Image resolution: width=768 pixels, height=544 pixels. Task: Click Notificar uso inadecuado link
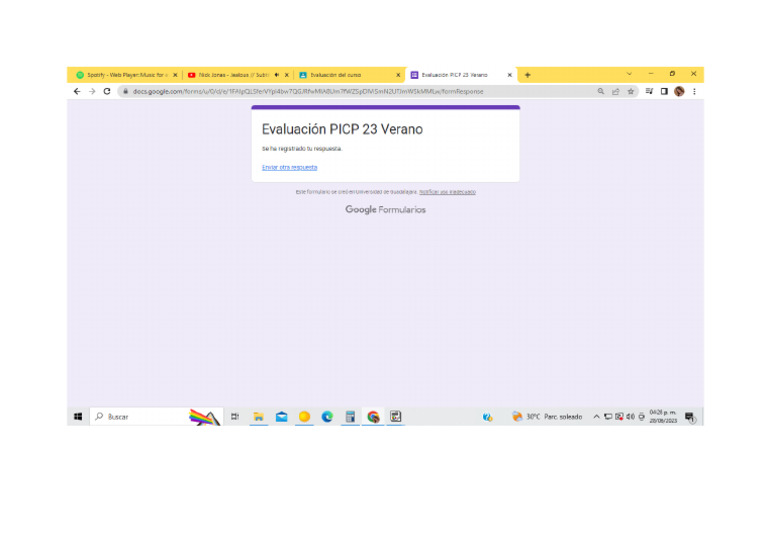447,192
